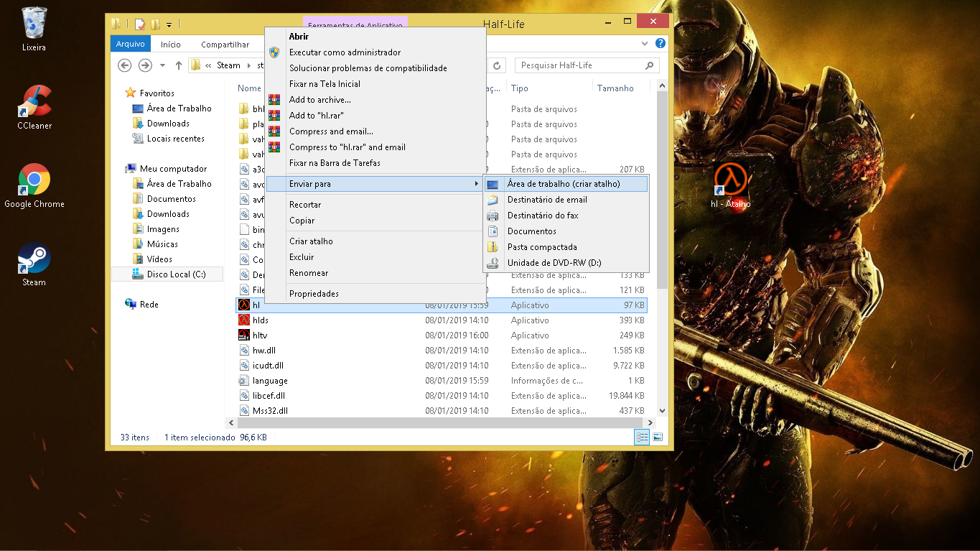This screenshot has width=980, height=551.
Task: Click Abrir in the context menu
Action: tap(376, 37)
